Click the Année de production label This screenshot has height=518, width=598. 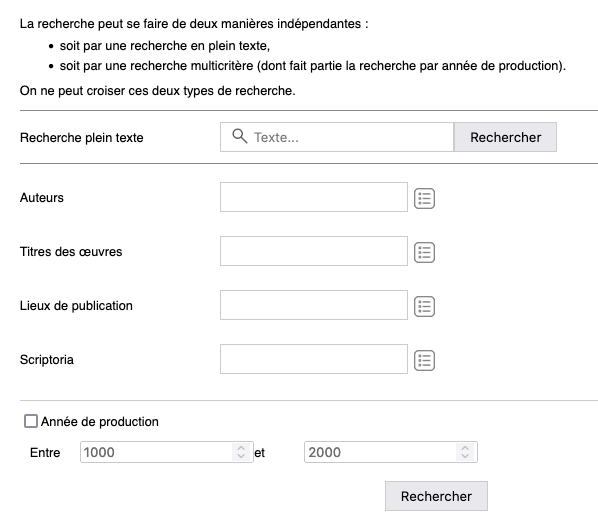coord(100,422)
